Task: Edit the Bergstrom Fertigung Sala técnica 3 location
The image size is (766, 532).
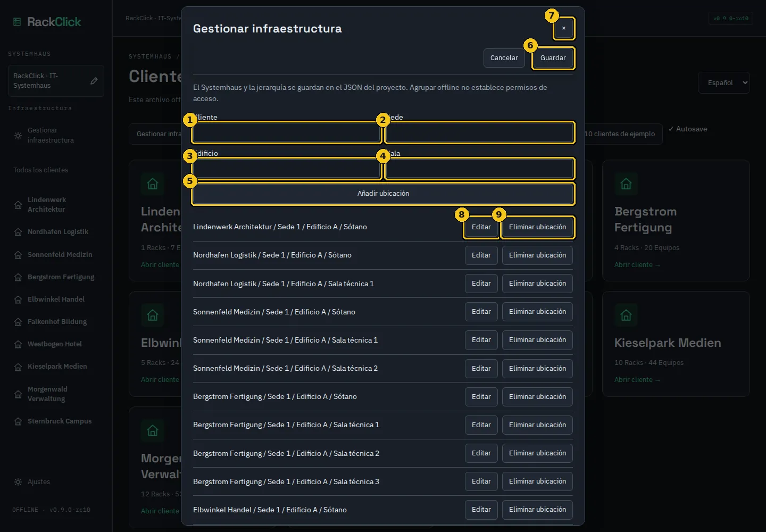Action: [x=481, y=481]
